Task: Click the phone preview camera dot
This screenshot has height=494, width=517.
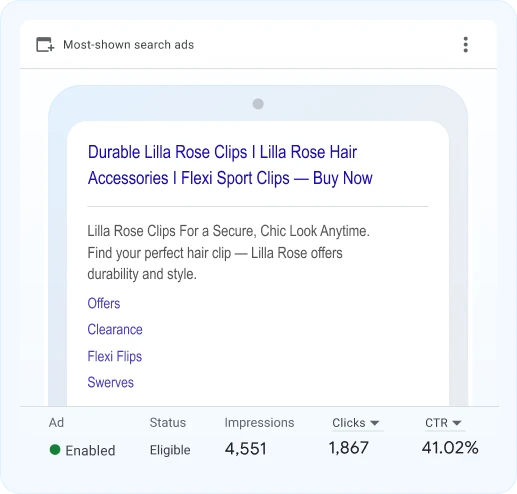Action: [258, 104]
